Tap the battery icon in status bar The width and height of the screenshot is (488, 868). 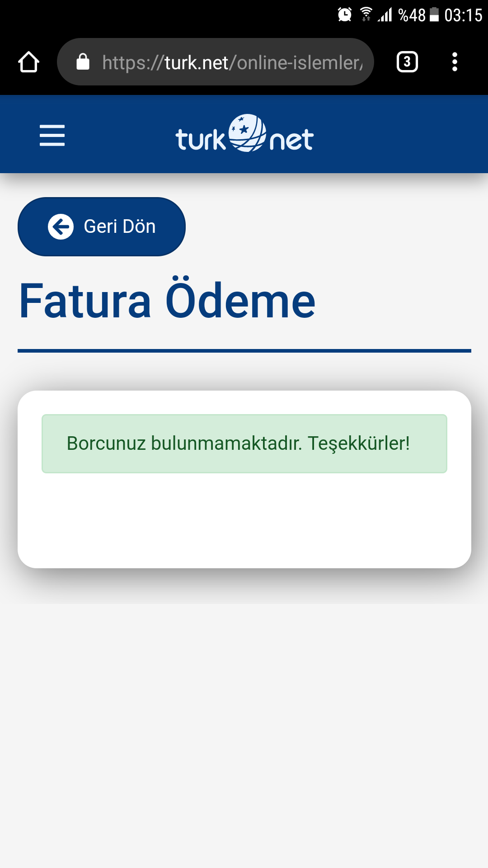(x=434, y=14)
